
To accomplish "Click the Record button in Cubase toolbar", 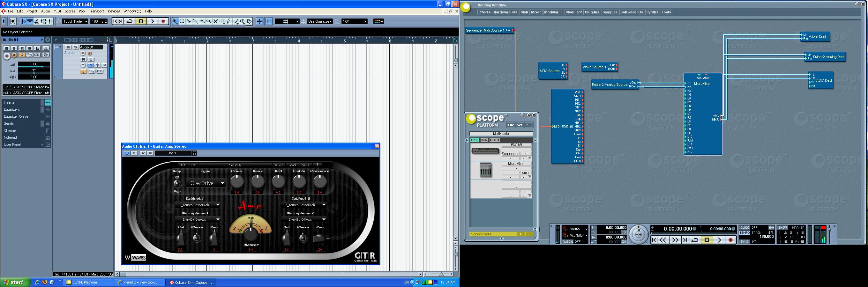I will tap(163, 21).
